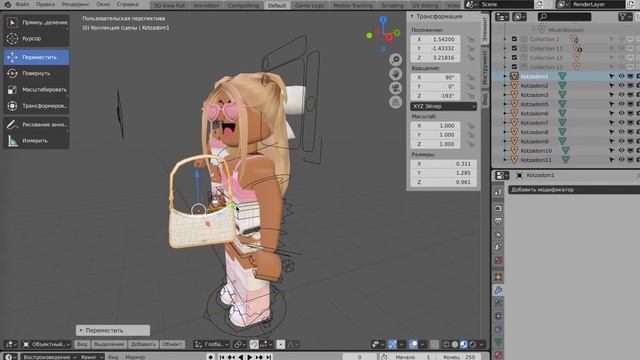
Task: Select the Измерить measure tool
Action: click(36, 141)
